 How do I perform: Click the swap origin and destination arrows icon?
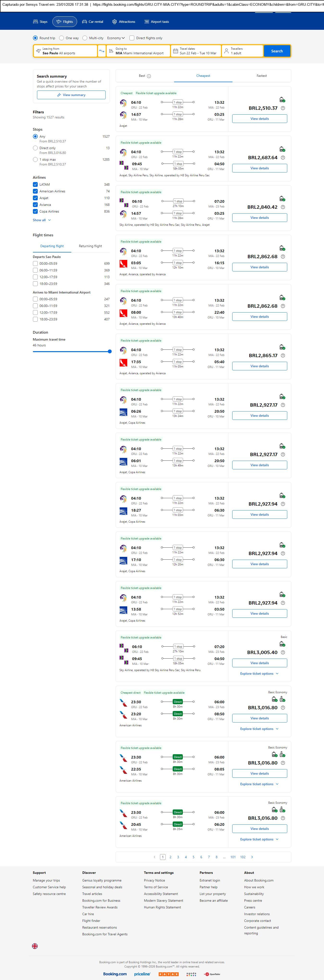102,51
